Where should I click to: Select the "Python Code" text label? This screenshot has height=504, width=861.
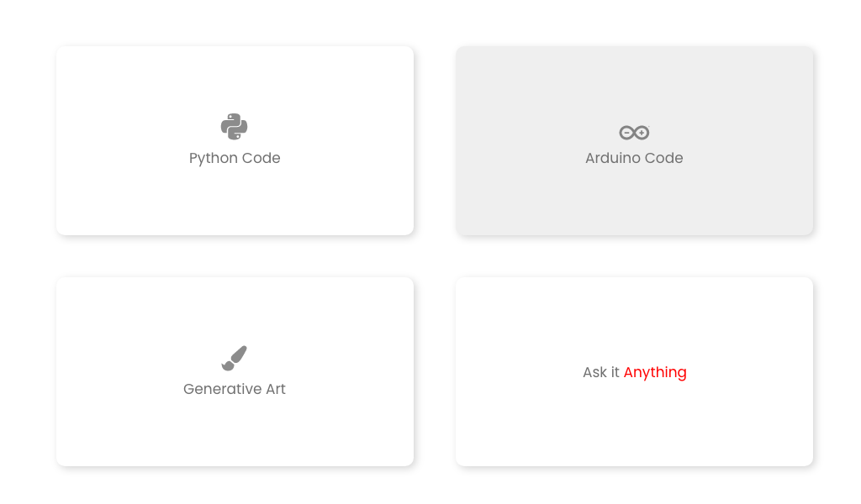click(x=235, y=158)
